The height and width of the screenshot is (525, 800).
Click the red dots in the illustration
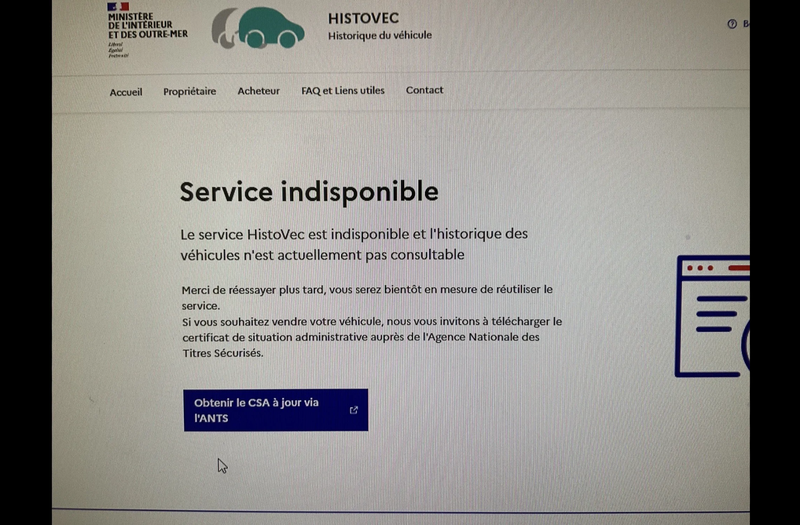click(x=700, y=268)
